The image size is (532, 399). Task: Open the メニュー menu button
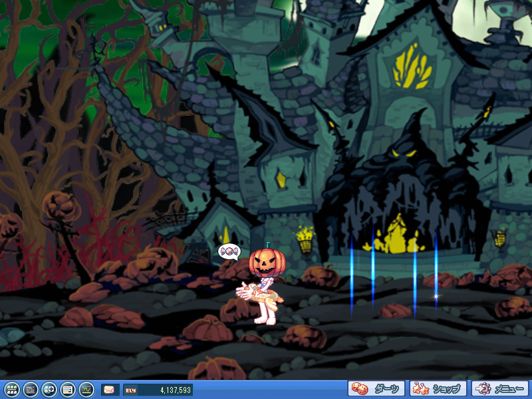500,389
